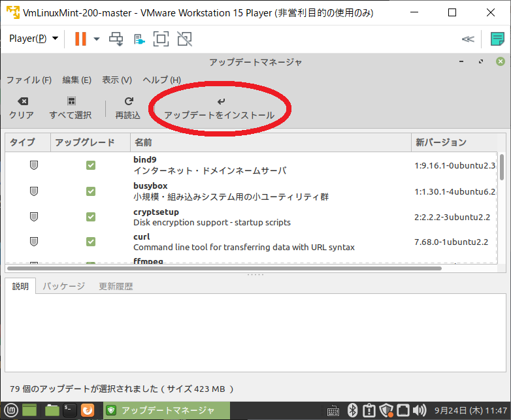The height and width of the screenshot is (420, 511).
Task: Select the bind9 package row name
Action: point(145,159)
